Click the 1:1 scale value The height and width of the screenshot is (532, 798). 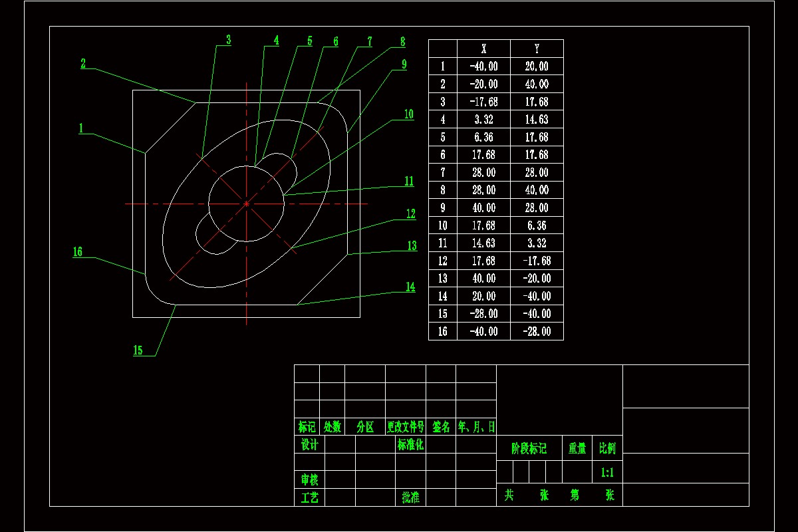[607, 473]
